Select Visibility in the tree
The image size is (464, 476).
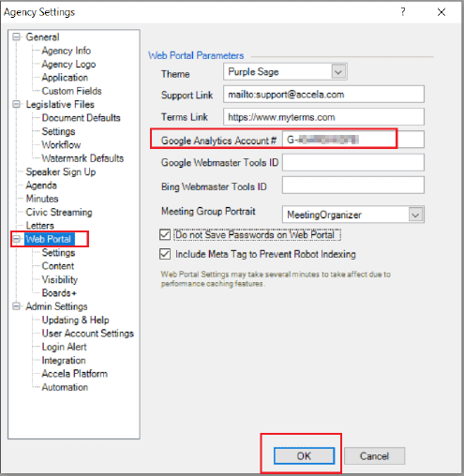(60, 279)
